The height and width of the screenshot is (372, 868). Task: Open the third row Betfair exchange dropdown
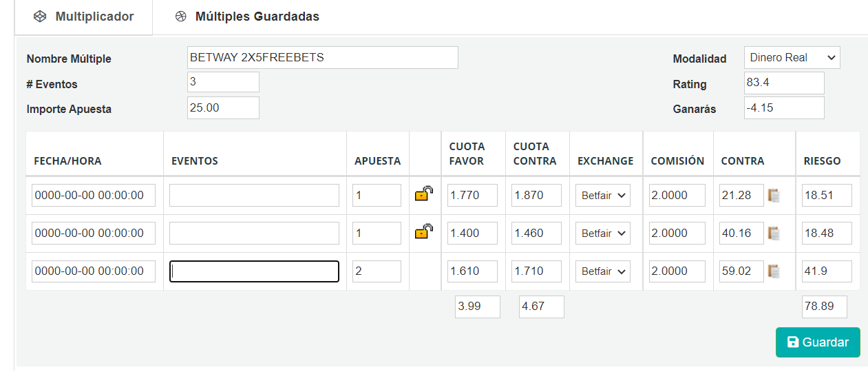coord(603,271)
